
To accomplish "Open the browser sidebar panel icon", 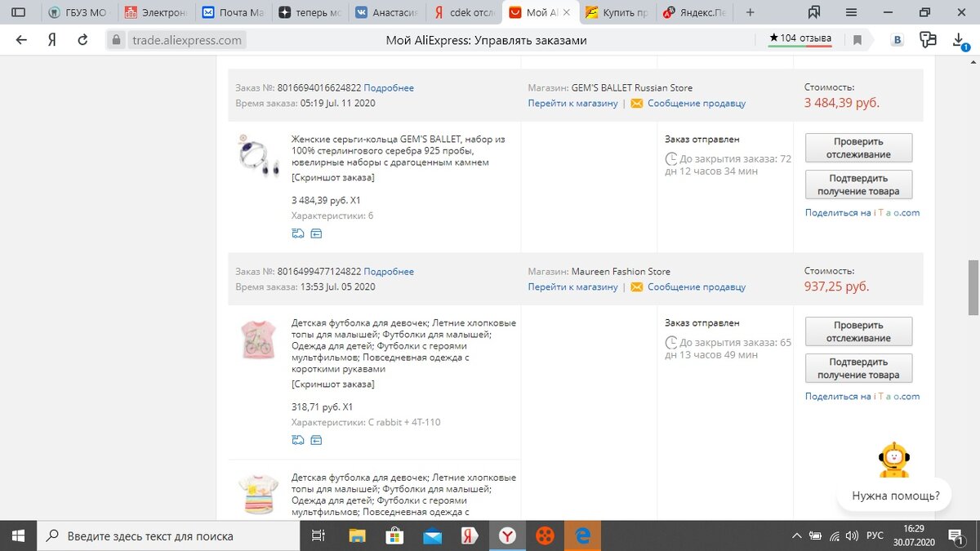I will [19, 12].
